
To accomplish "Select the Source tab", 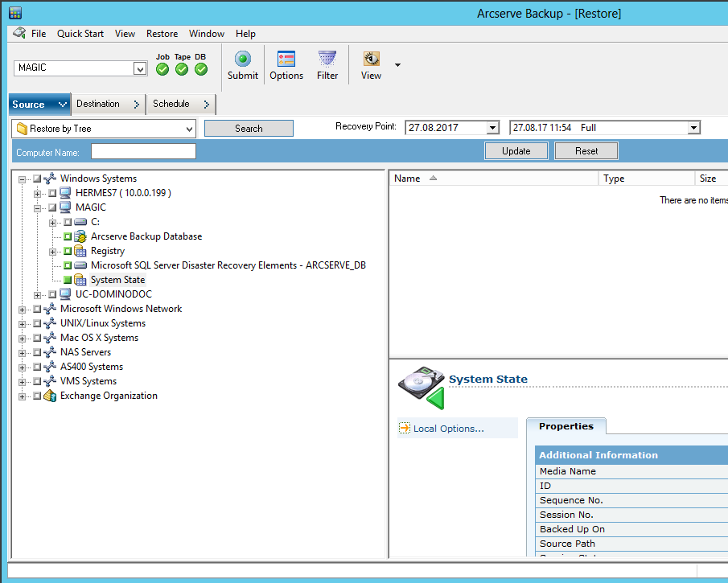I will (39, 104).
